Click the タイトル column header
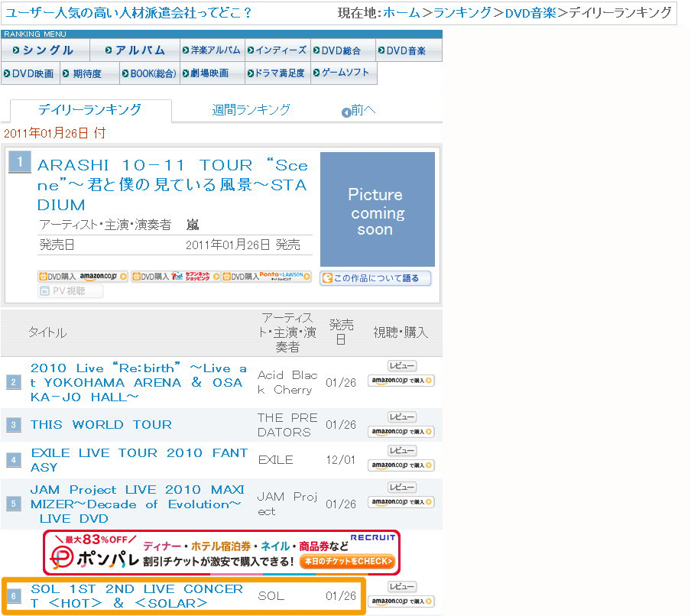This screenshot has height=616, width=691. (x=47, y=332)
